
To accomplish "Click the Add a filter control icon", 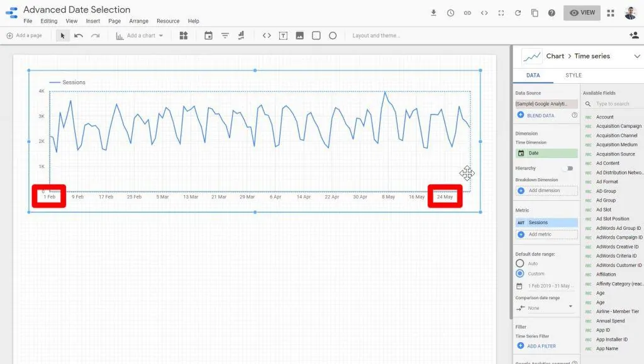I will (x=225, y=35).
